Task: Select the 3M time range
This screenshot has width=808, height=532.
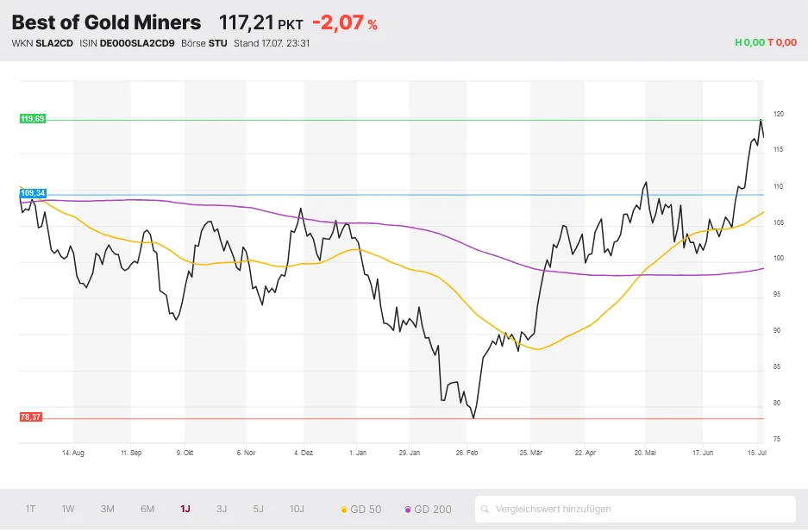Action: 107,509
